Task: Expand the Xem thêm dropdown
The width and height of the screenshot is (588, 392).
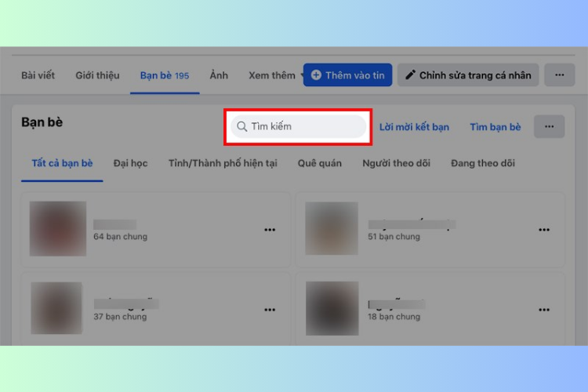Action: coord(276,75)
